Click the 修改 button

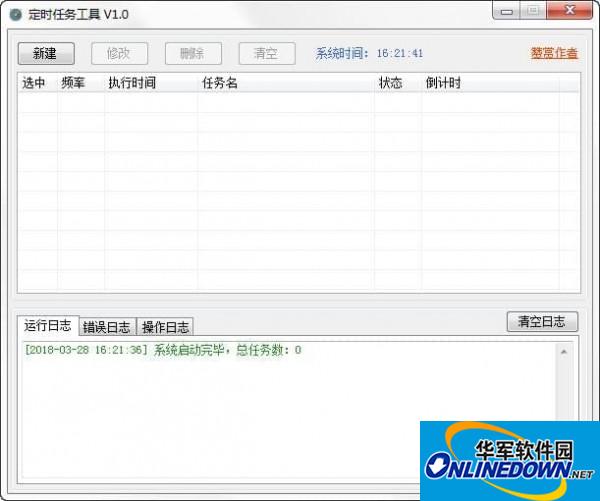pyautogui.click(x=119, y=54)
